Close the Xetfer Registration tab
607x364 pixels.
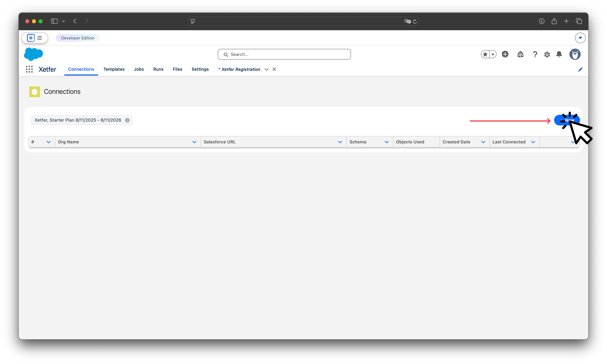(274, 69)
